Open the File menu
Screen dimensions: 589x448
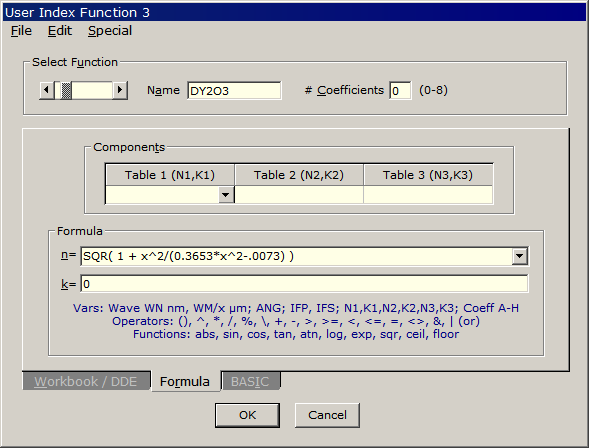pyautogui.click(x=21, y=31)
